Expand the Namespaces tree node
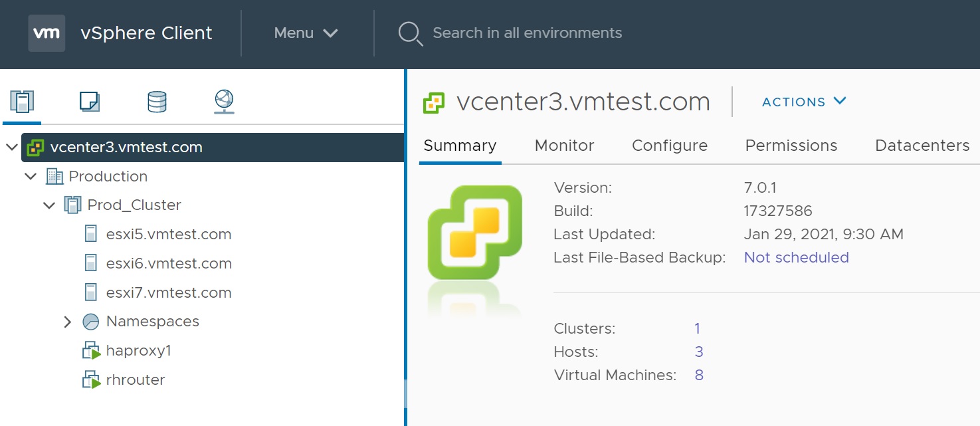This screenshot has height=426, width=980. [67, 322]
